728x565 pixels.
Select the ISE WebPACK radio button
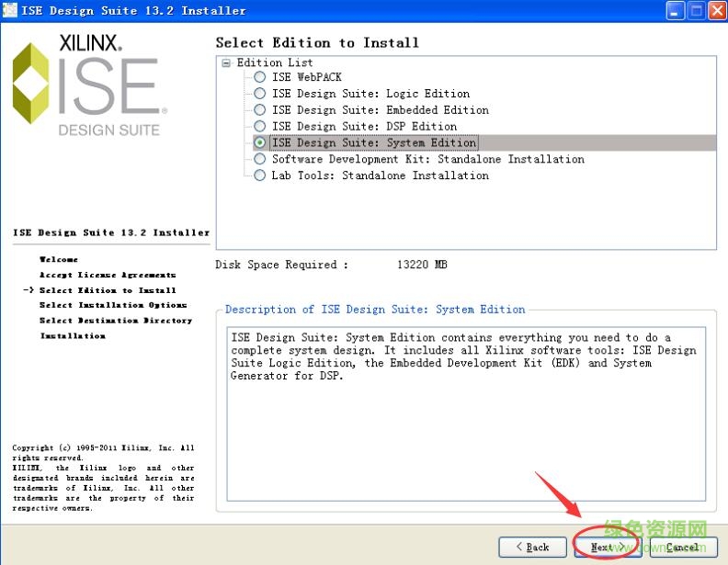[x=260, y=77]
